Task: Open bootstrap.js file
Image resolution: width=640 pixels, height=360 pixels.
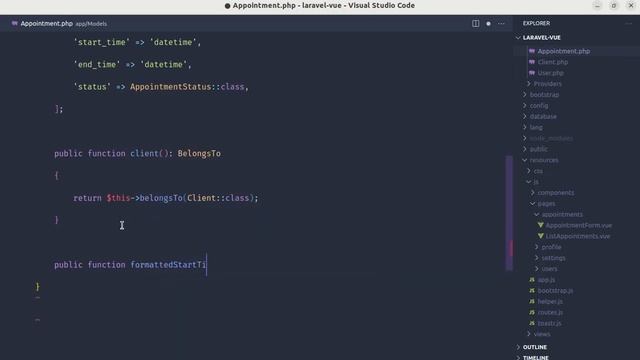Action: 555,290
